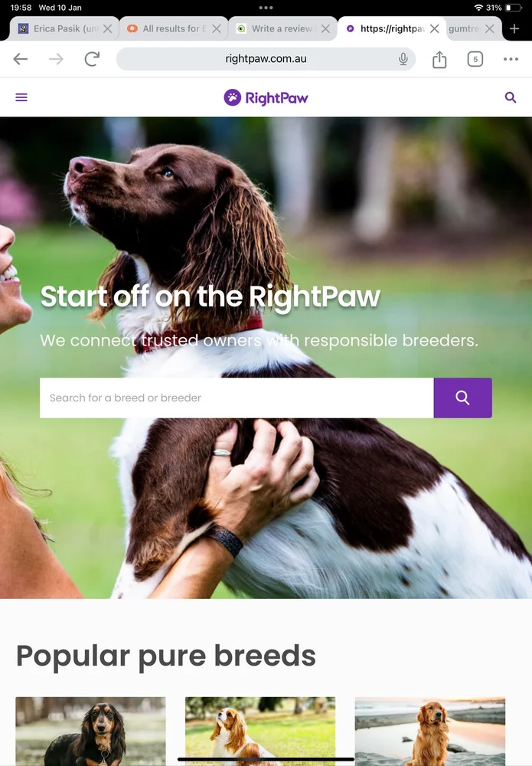This screenshot has width=532, height=766.
Task: Click the rightpaw.com.au address bar
Action: click(266, 59)
